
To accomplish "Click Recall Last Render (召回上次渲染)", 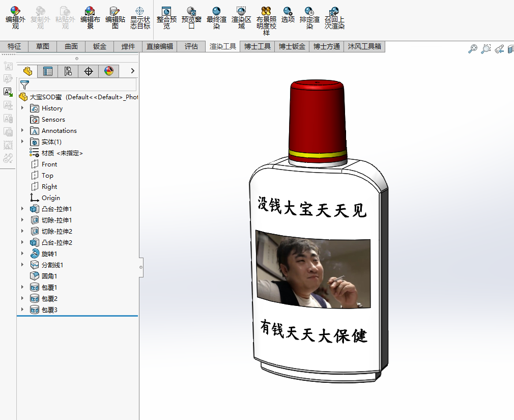I will coord(334,18).
